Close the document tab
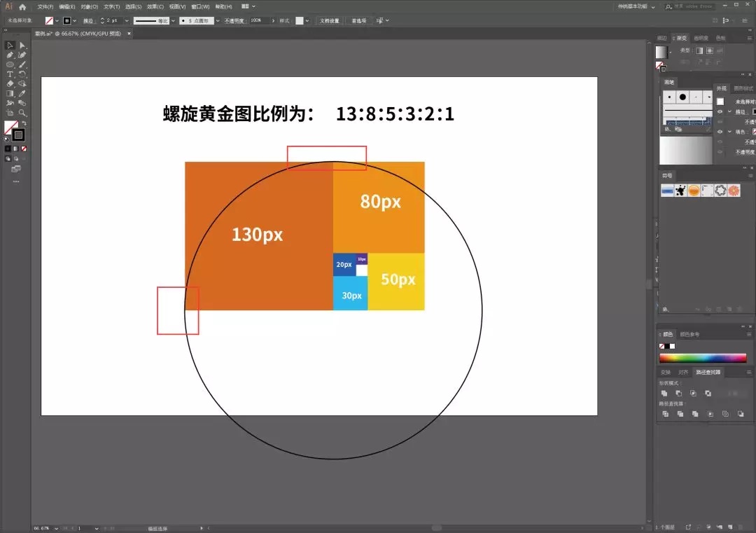The image size is (756, 533). [x=129, y=34]
